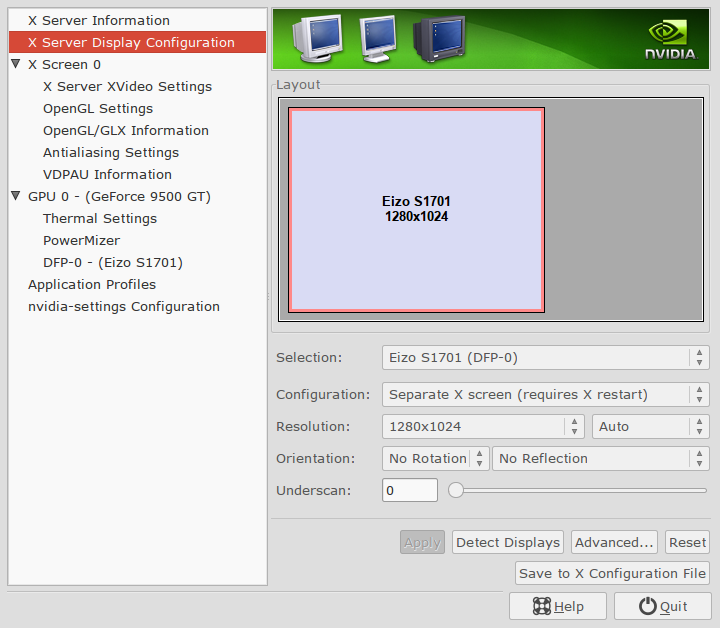Open VDPAU Information page

[x=107, y=174]
